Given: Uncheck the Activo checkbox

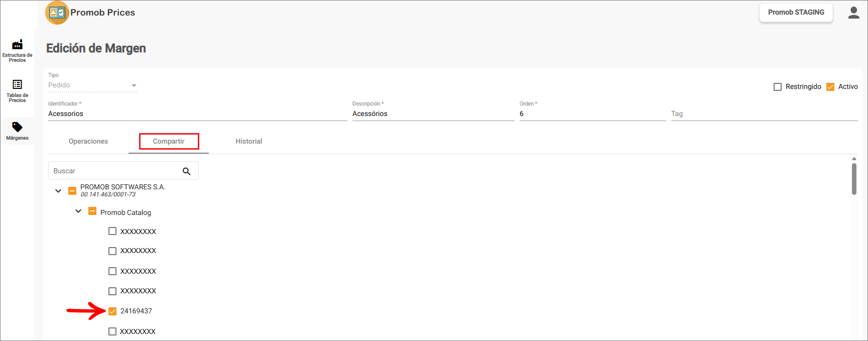Looking at the screenshot, I should [830, 87].
